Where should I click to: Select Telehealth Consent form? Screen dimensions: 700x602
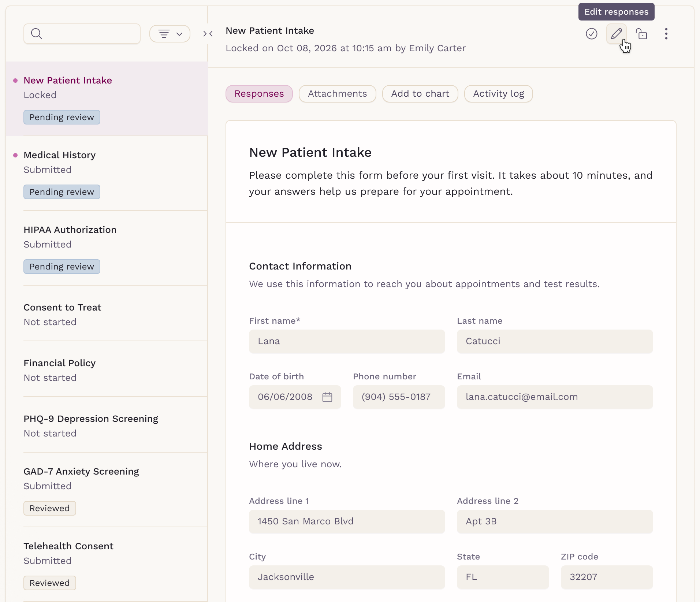click(x=107, y=565)
